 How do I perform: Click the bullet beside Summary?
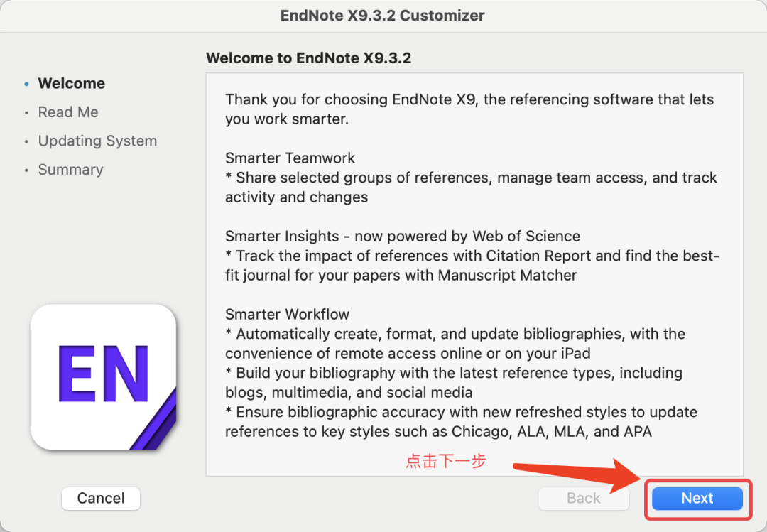26,170
